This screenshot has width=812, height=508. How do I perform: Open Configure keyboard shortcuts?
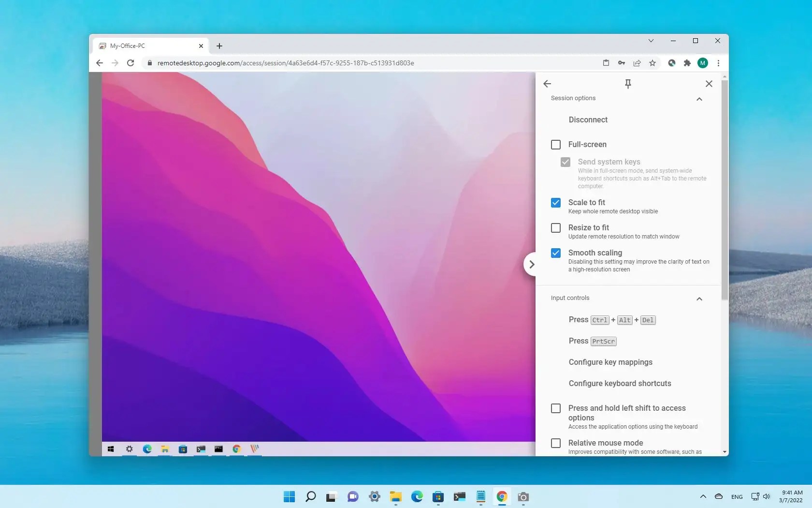pyautogui.click(x=620, y=383)
